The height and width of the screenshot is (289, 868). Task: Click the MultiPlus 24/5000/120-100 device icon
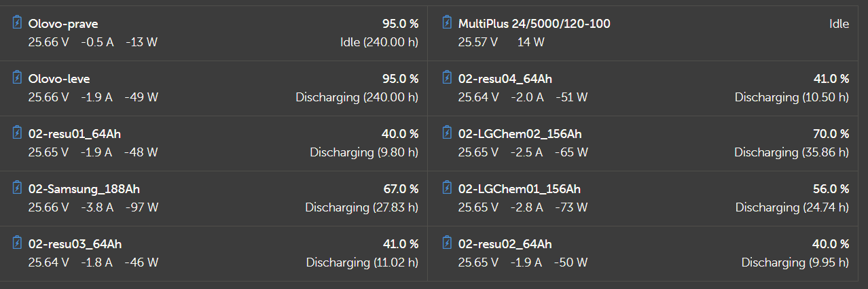click(447, 23)
